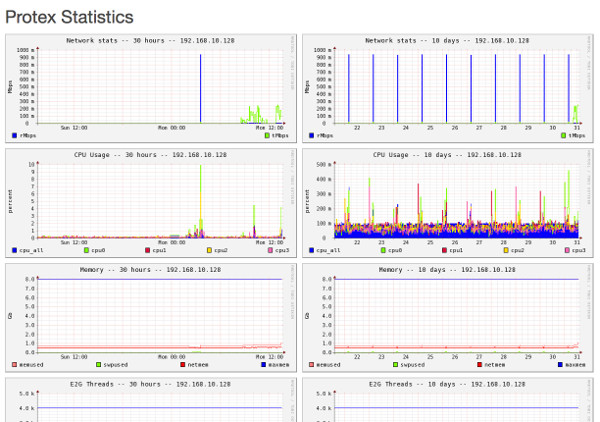
Task: Click green tMbps swatch in Network 10 days legend
Action: (x=563, y=135)
